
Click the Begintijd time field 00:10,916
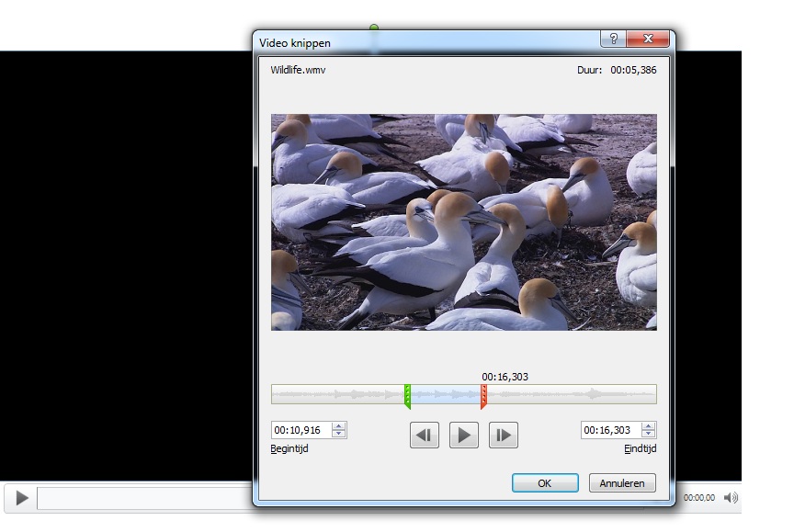click(301, 430)
